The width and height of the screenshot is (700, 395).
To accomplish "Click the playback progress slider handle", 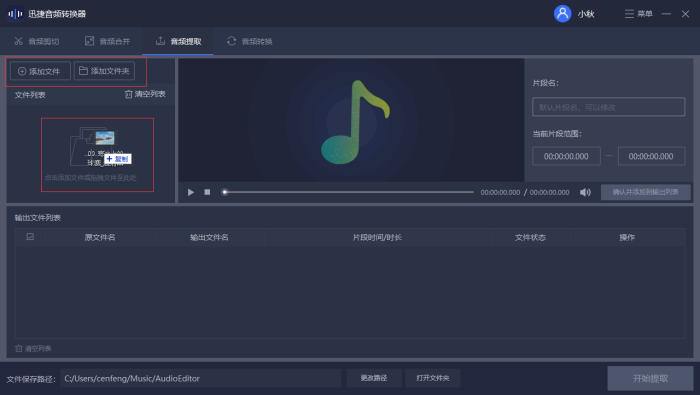I will point(225,192).
